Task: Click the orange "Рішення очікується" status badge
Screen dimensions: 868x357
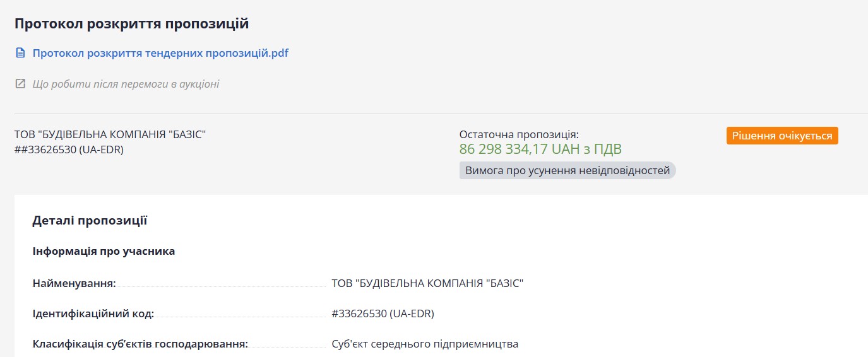Action: point(782,136)
